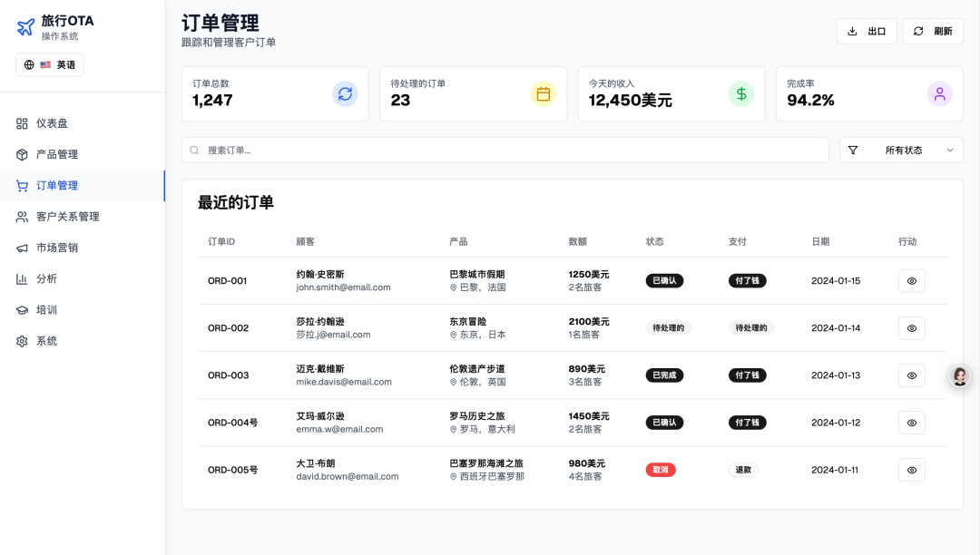980x555 pixels.
Task: Click the 已确认 status badge of ORD-004号
Action: [x=664, y=423]
